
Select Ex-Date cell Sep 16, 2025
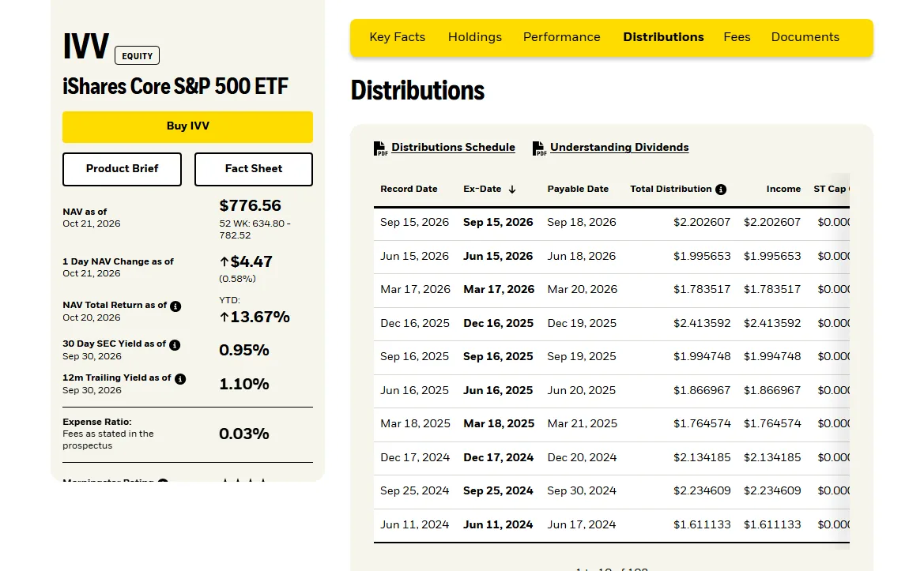coord(498,357)
